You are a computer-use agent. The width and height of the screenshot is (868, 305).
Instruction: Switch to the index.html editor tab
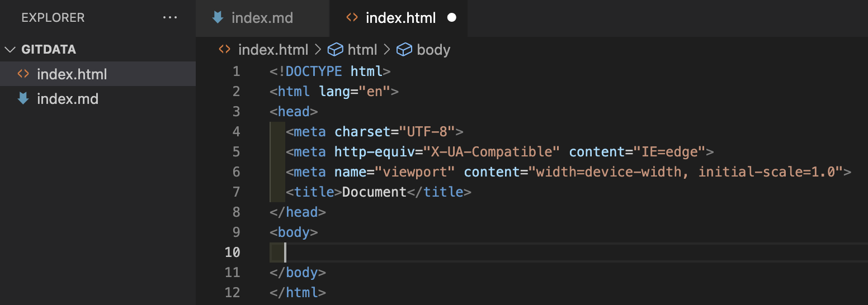[400, 18]
